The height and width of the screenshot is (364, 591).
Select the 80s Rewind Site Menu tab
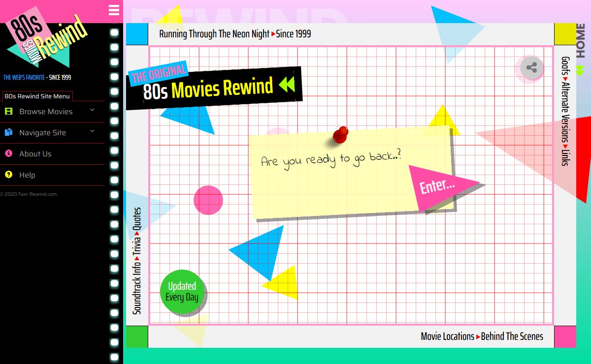click(37, 96)
